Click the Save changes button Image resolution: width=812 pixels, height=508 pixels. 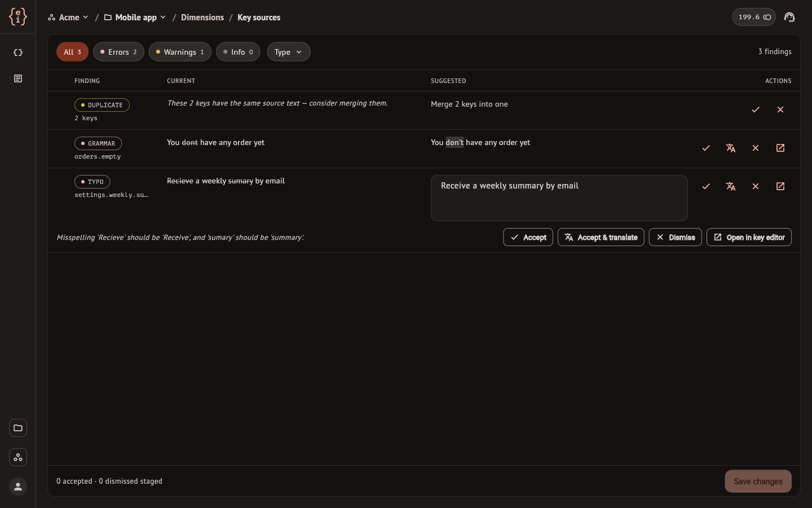(758, 481)
